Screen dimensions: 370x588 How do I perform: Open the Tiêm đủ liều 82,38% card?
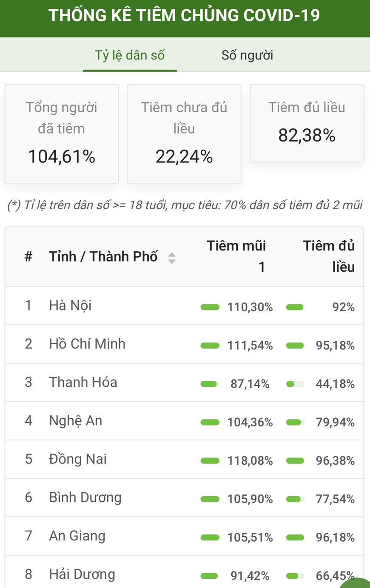coord(307,123)
